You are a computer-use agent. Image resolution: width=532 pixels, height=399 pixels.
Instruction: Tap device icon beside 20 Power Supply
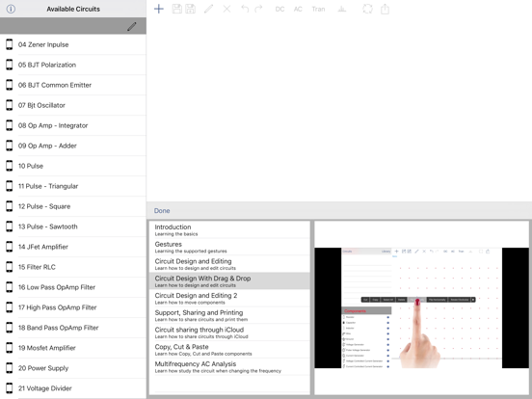[x=10, y=368]
